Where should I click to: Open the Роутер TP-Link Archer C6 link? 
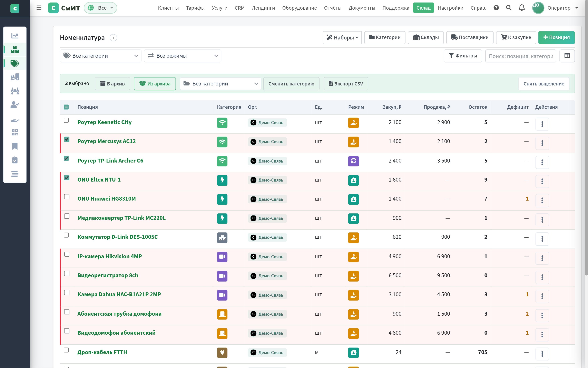(110, 161)
